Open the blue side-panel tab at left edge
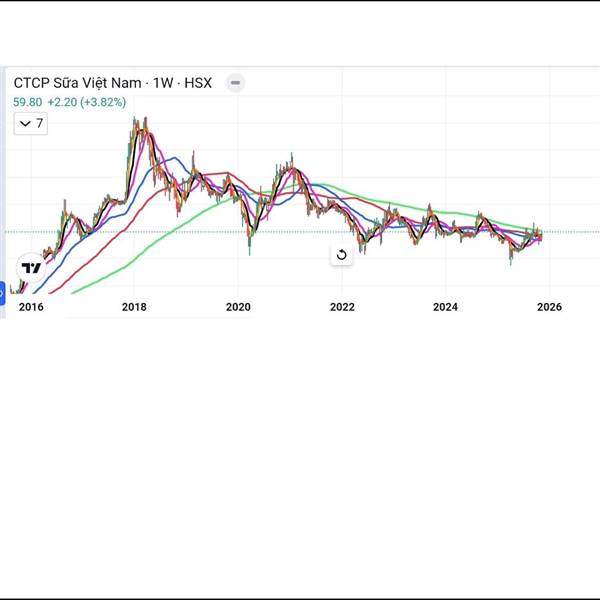Screen dimensions: 600x600 [2, 293]
